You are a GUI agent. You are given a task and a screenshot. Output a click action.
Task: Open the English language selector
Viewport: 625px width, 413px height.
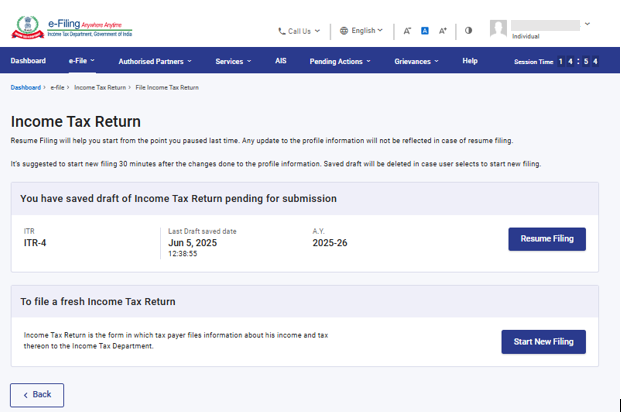[x=362, y=31]
